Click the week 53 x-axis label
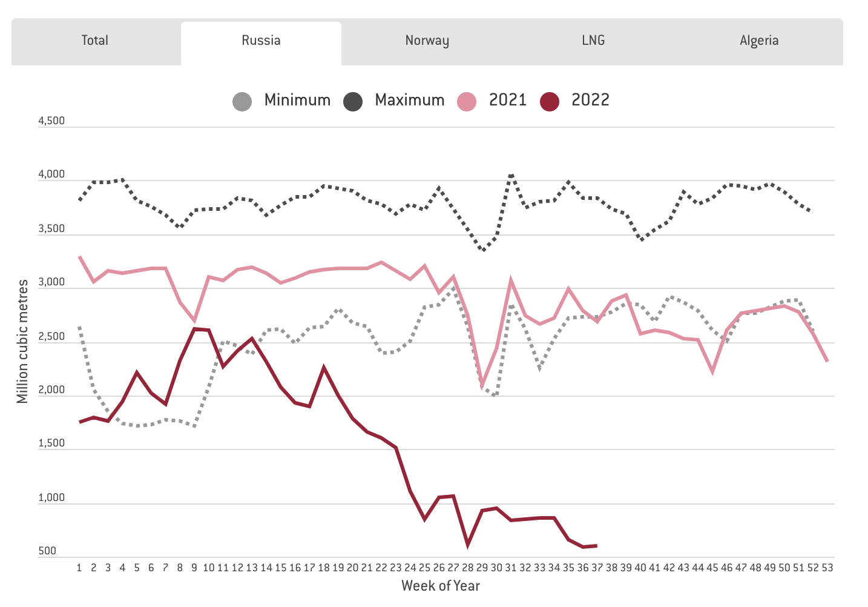 pos(827,568)
